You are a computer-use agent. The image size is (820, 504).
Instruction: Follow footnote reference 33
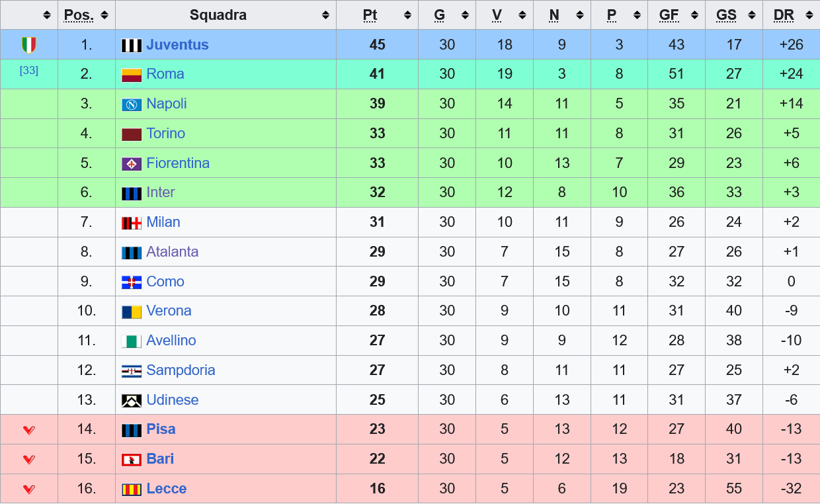pyautogui.click(x=29, y=70)
